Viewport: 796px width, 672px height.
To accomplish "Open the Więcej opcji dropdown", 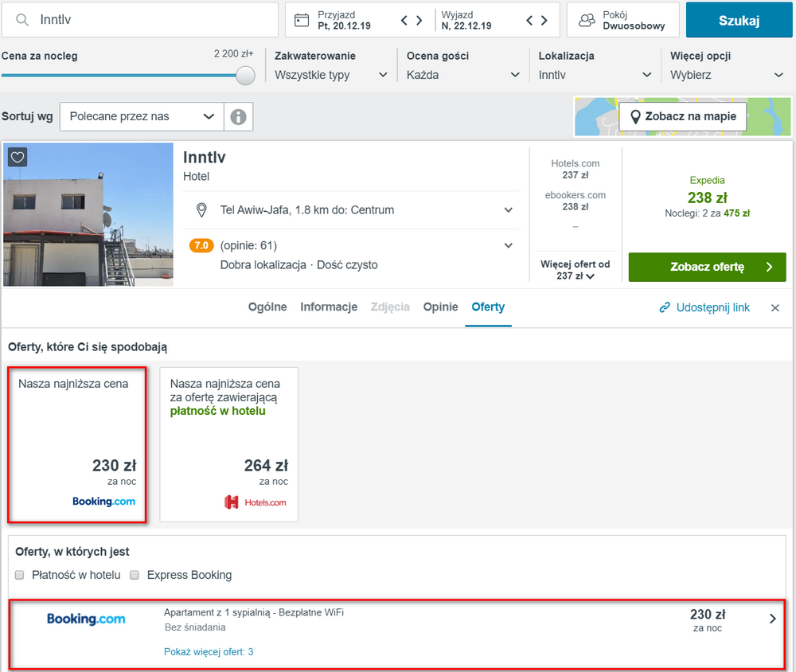I will [727, 75].
